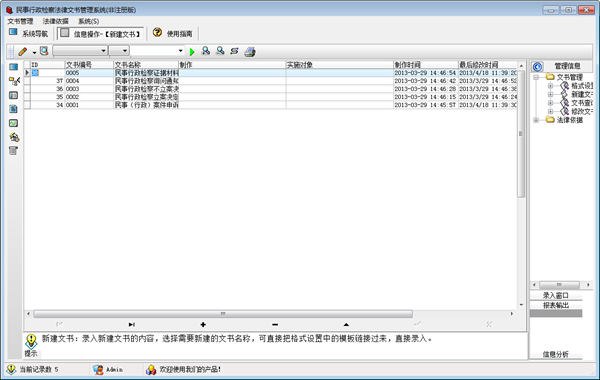Click the 报表输出 button
Screen dimensions: 600x380
(556, 305)
